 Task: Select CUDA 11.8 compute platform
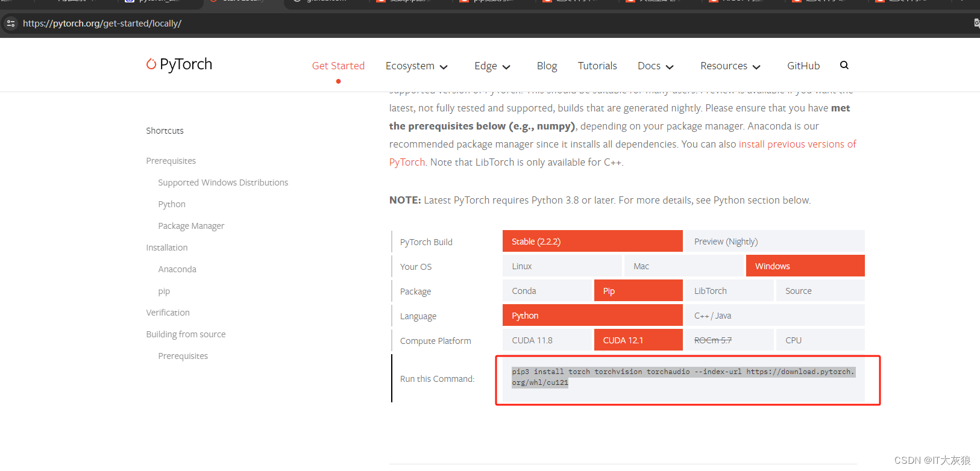[547, 340]
